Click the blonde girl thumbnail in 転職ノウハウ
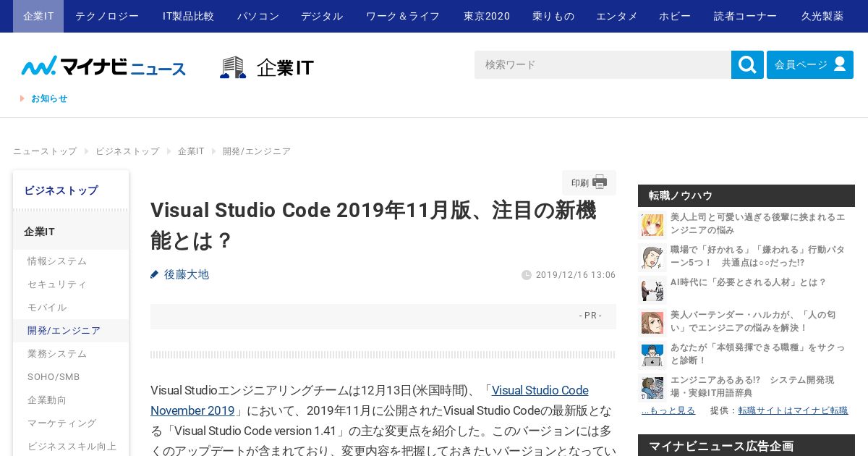The image size is (868, 456). coord(652,224)
